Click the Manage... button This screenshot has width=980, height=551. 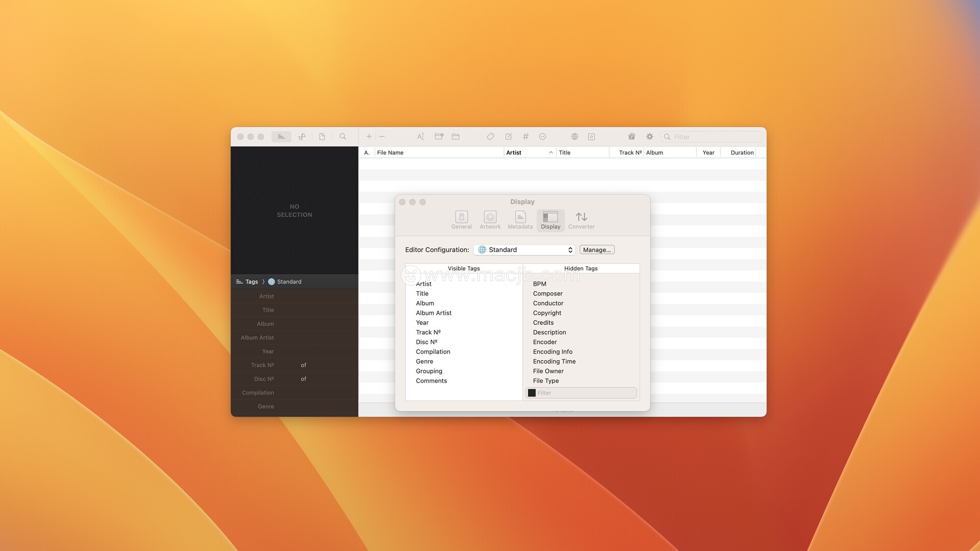(x=597, y=250)
